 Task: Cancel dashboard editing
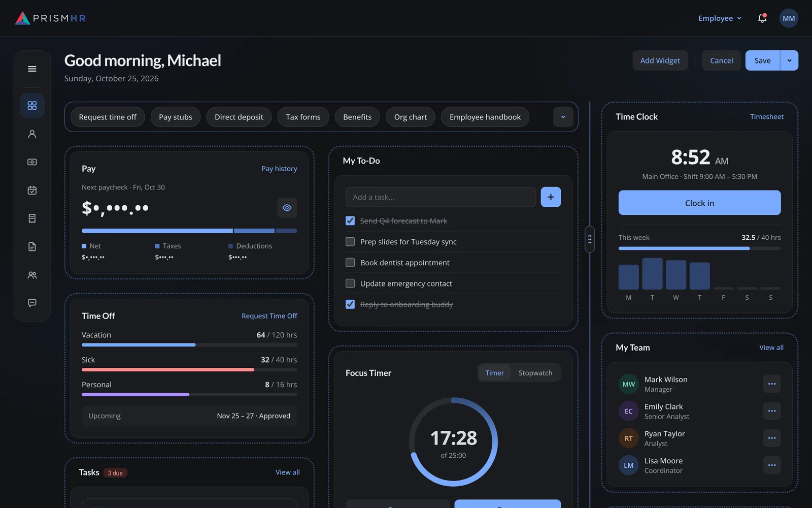pyautogui.click(x=721, y=60)
